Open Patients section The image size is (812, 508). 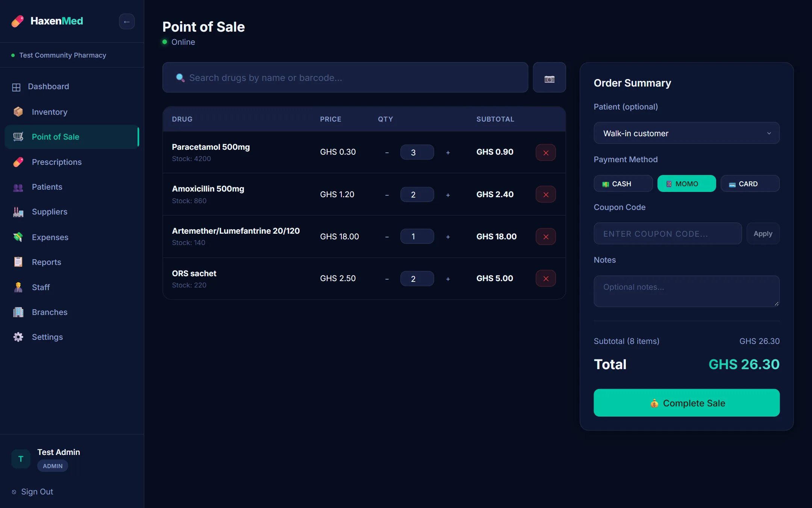(x=72, y=187)
